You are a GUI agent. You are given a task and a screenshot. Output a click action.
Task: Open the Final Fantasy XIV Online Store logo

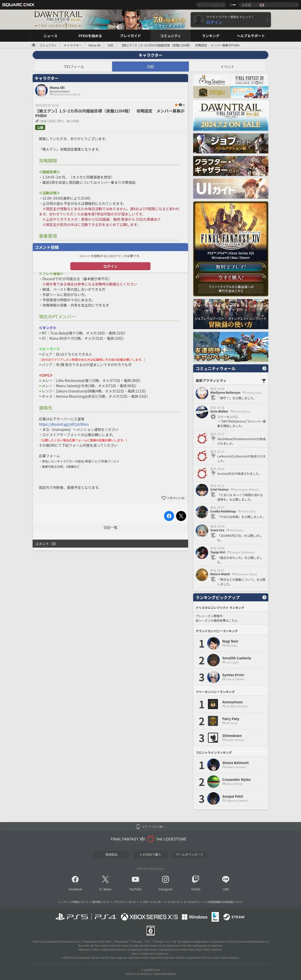coord(249,80)
